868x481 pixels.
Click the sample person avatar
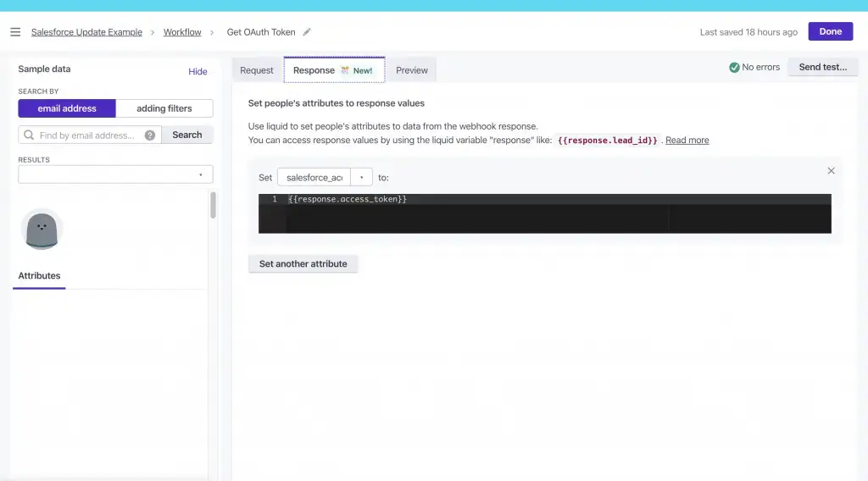[x=42, y=229]
